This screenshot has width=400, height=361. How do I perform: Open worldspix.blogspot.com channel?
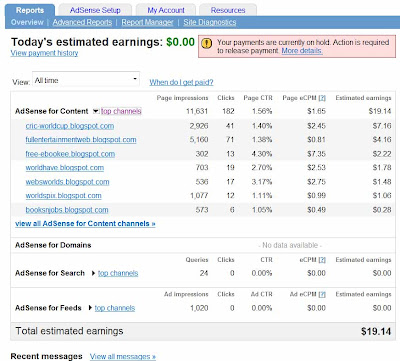pyautogui.click(x=63, y=196)
